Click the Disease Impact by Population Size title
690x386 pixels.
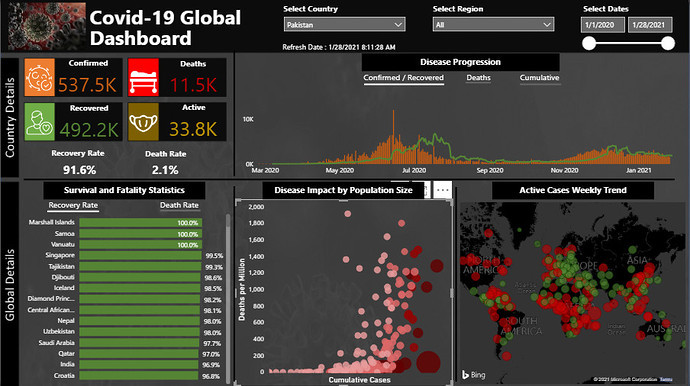point(343,190)
